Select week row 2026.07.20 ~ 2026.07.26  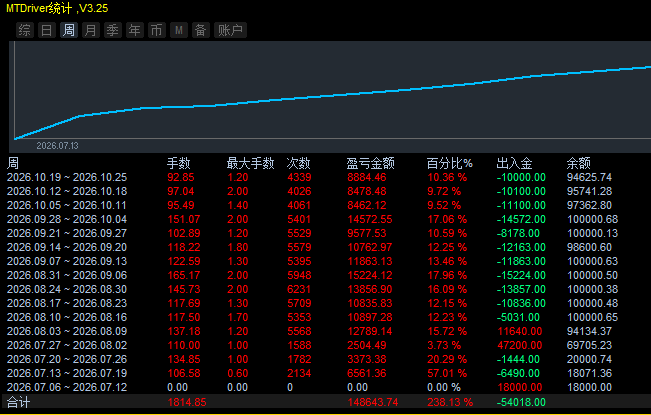pyautogui.click(x=326, y=359)
